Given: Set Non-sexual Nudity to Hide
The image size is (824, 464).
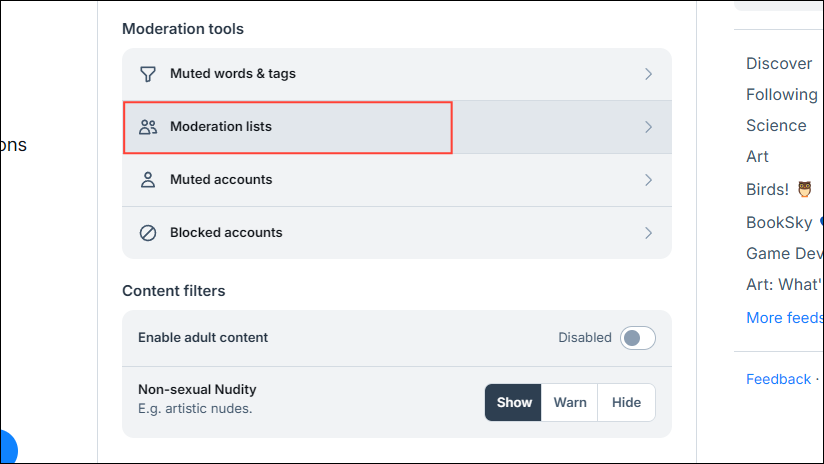Looking at the screenshot, I should (626, 403).
